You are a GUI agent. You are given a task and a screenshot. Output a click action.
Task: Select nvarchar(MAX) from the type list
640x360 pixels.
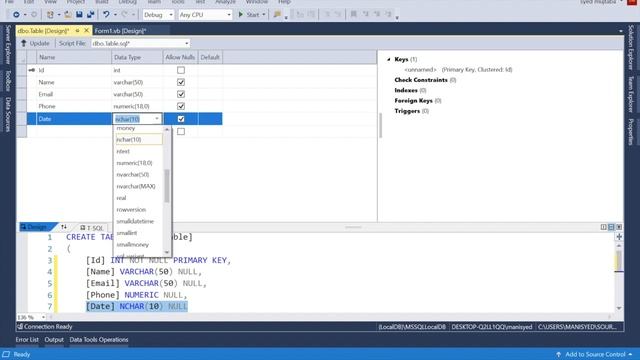136,186
